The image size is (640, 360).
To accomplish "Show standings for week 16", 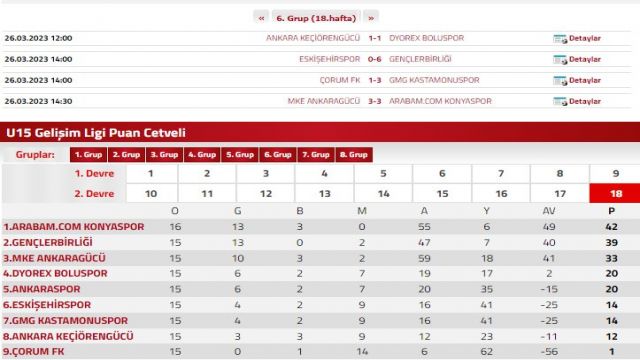I will [501, 193].
